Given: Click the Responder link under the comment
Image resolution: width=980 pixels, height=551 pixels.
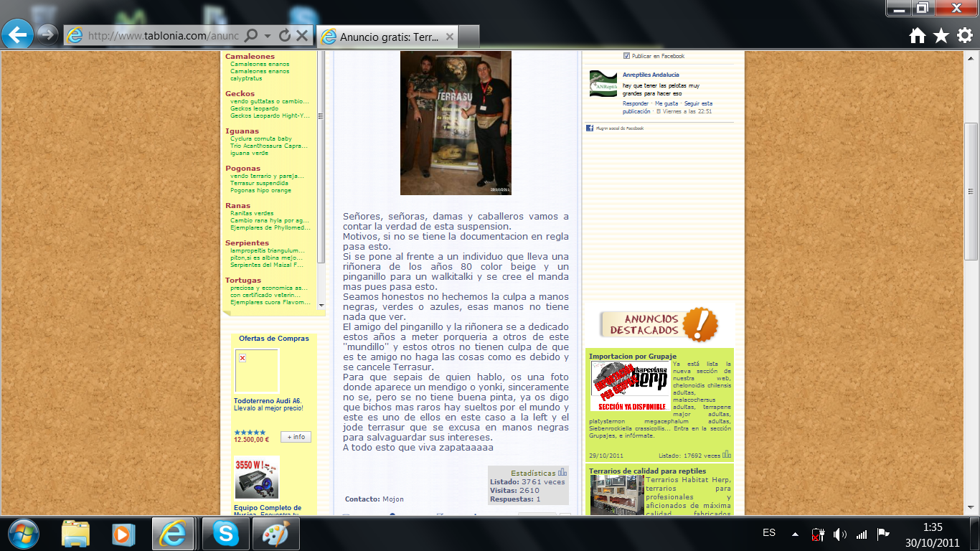Looking at the screenshot, I should click(x=636, y=104).
